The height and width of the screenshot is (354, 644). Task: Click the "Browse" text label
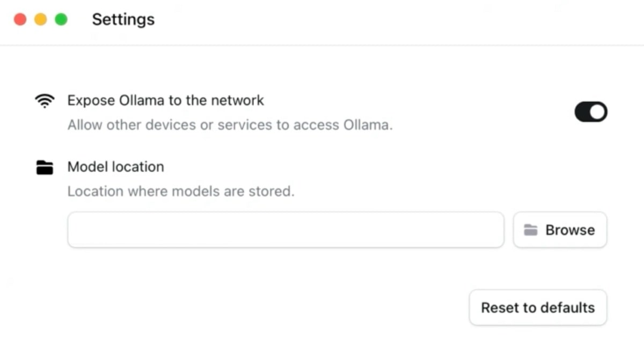coord(570,230)
